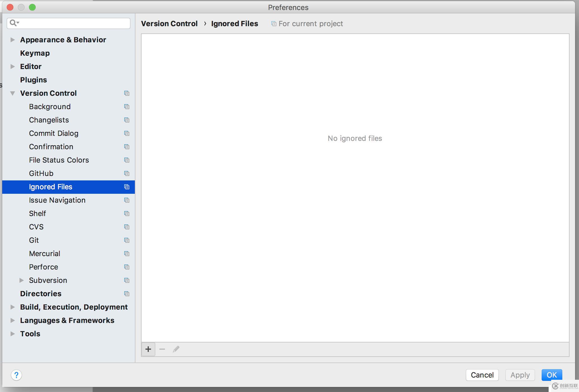Viewport: 579px width, 392px height.
Task: Select the Directories settings item
Action: pyautogui.click(x=41, y=293)
